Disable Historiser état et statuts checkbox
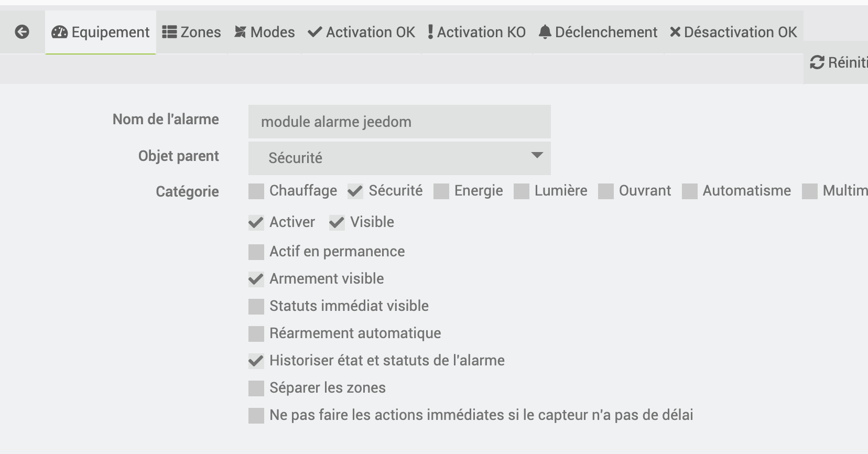868x454 pixels. 256,361
